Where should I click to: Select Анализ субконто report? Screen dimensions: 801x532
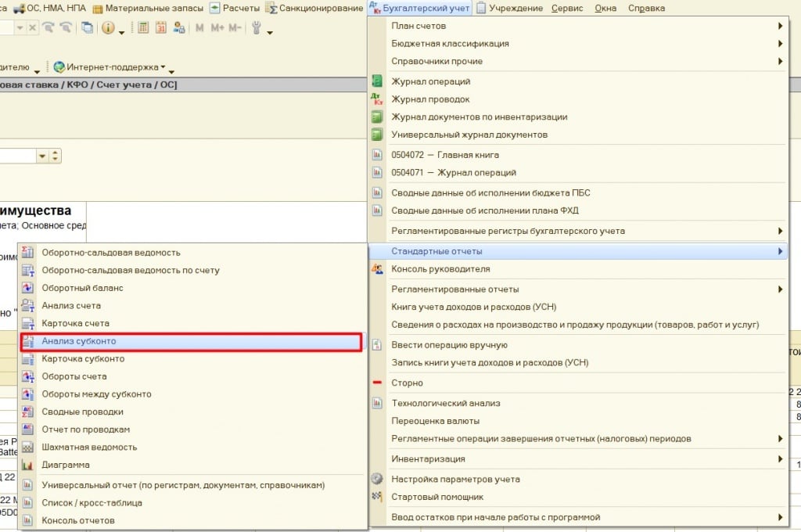point(79,341)
